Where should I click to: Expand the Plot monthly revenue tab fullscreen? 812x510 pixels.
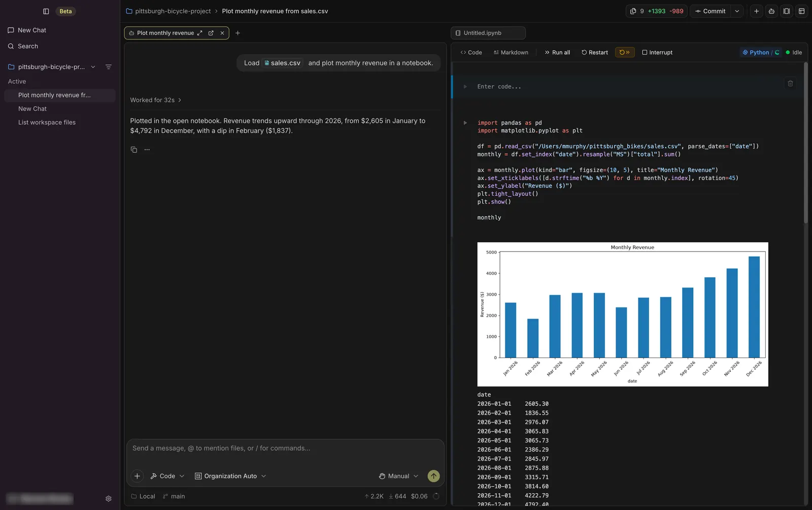click(x=199, y=33)
